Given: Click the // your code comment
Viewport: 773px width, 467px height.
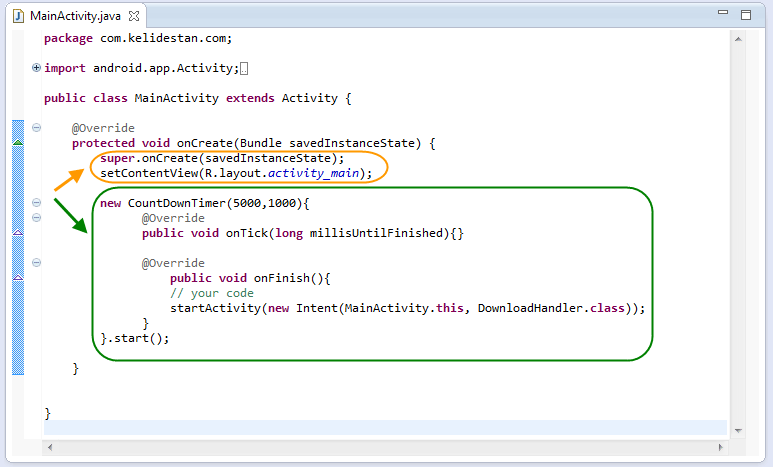Looking at the screenshot, I should 212,293.
